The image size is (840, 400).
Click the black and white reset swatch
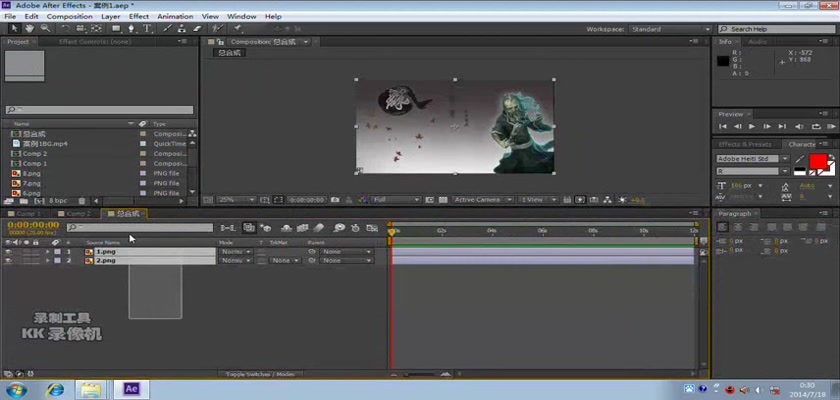click(799, 172)
